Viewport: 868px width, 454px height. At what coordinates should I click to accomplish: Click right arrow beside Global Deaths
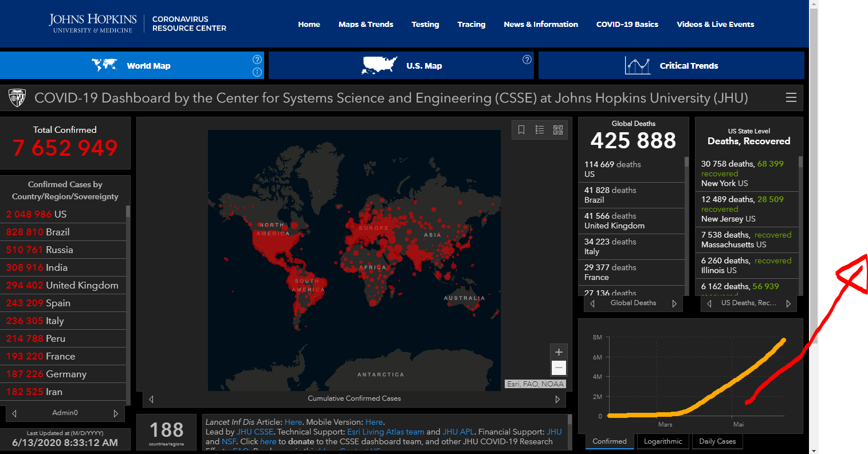tap(674, 303)
